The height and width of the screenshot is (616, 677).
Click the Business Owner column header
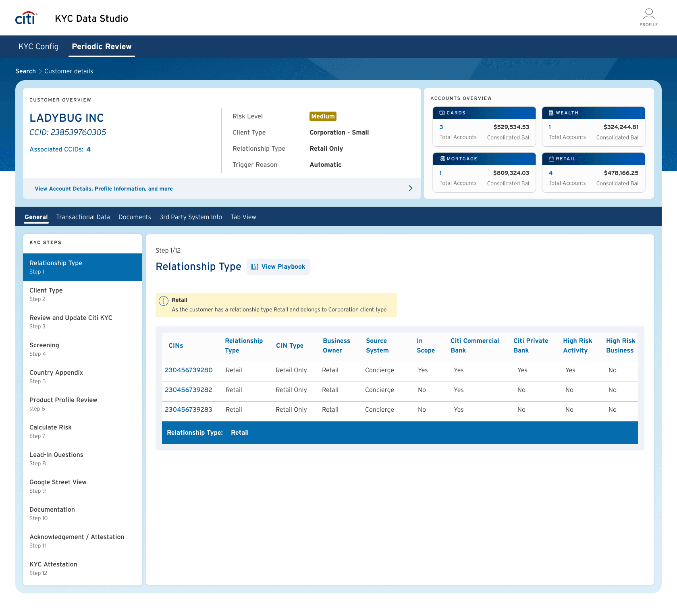click(x=336, y=346)
